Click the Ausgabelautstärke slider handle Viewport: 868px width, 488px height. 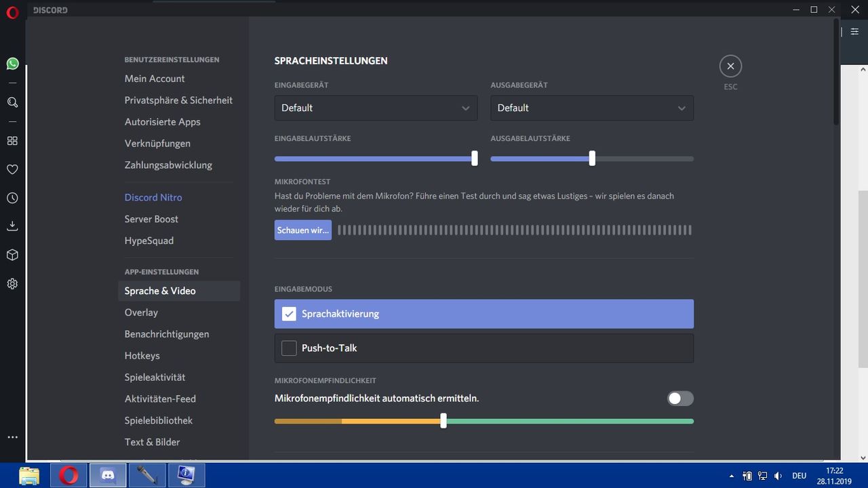[x=592, y=159]
